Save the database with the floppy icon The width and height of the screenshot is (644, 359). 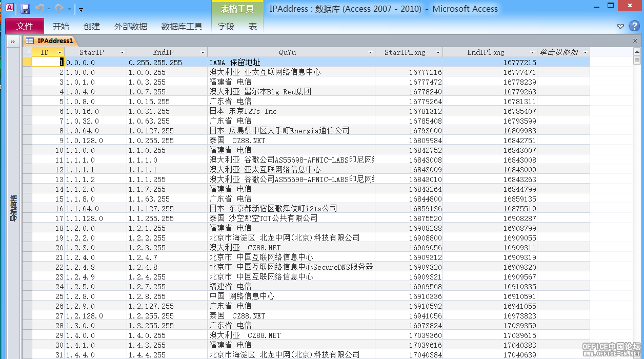pos(26,9)
